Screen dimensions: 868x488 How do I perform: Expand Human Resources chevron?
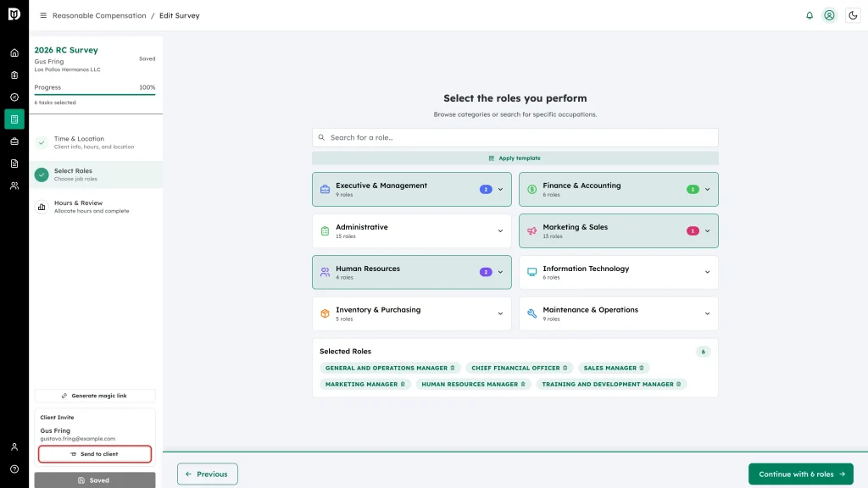500,272
